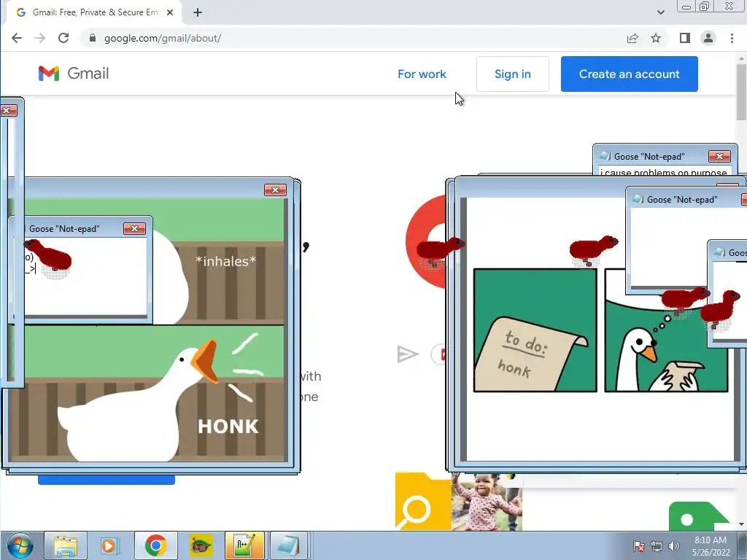Click the address bar URL
The width and height of the screenshot is (747, 560).
click(x=163, y=38)
